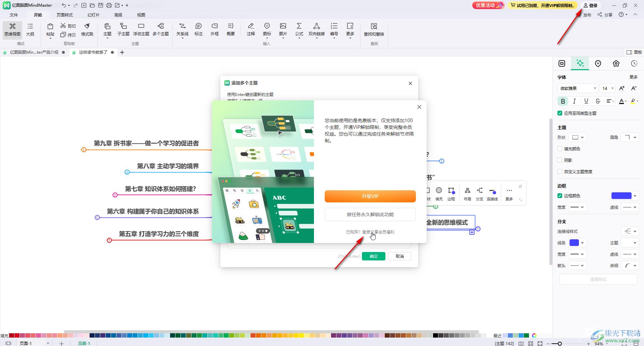Switch to 大纲 outline mode
Image resolution: width=644 pixels, height=346 pixels.
click(x=30, y=30)
